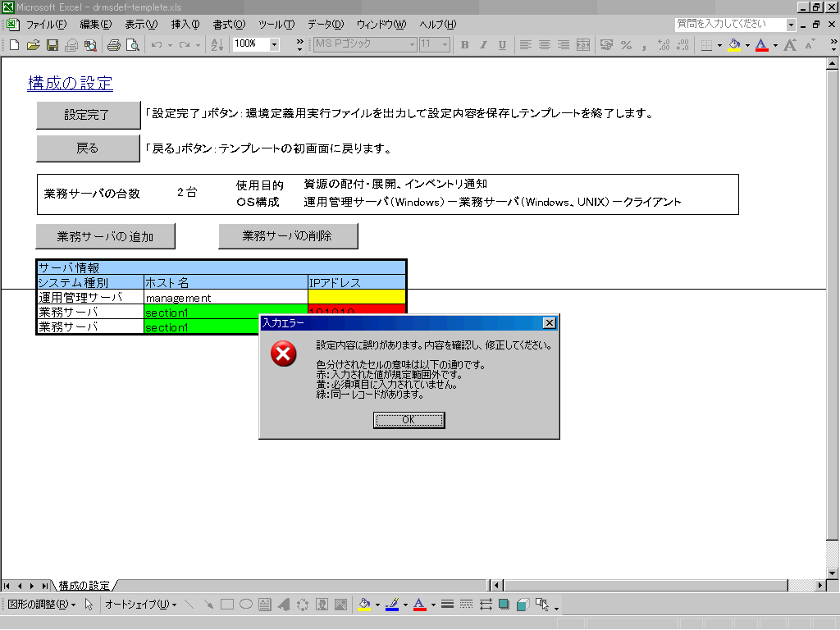840x630 pixels.
Task: Open Print Preview
Action: [132, 45]
